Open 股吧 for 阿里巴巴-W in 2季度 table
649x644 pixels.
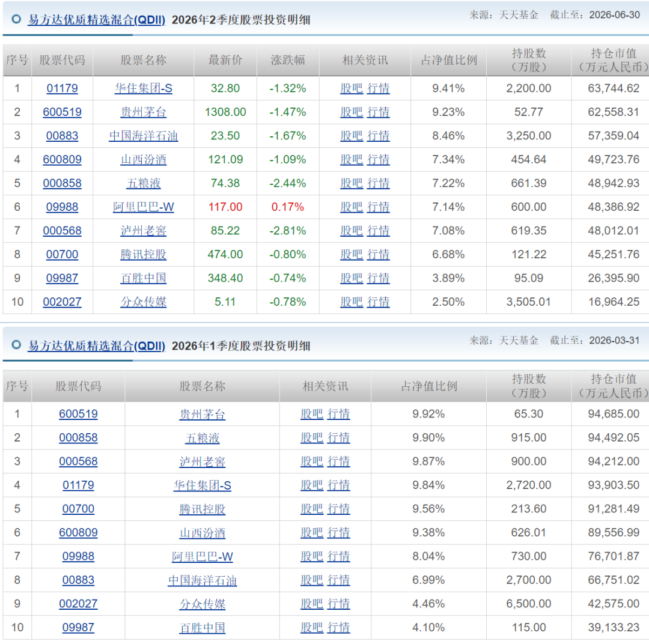352,207
